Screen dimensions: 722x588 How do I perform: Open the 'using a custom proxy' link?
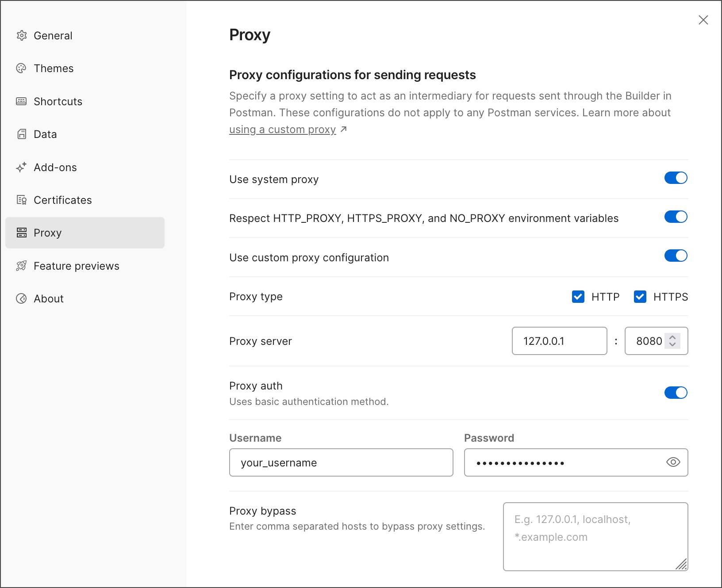[283, 130]
